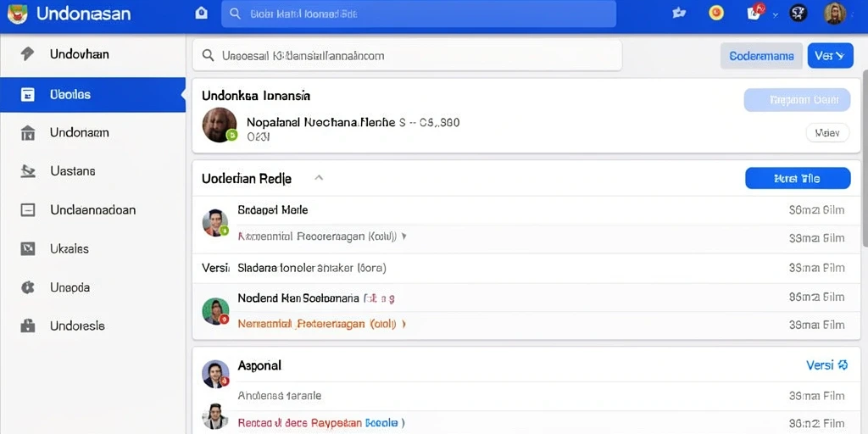The width and height of the screenshot is (868, 434).
Task: Expand the Nomennial Reoeremagan dropdown arrow
Action: 403,236
